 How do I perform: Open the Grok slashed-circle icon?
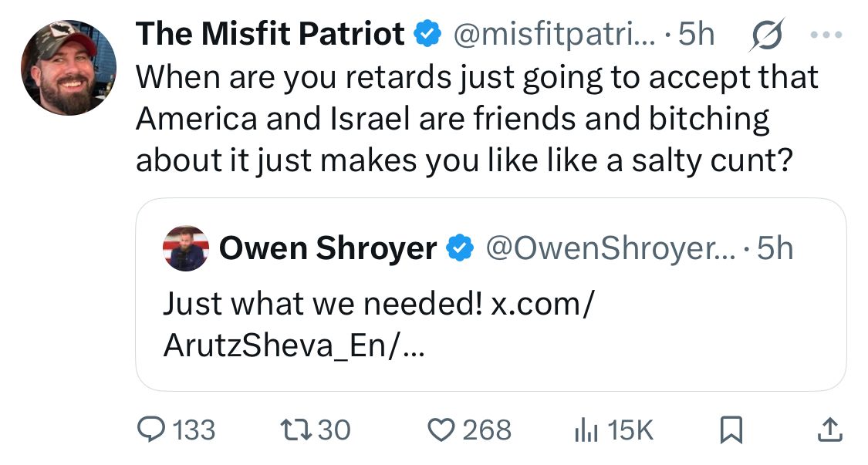click(x=765, y=35)
